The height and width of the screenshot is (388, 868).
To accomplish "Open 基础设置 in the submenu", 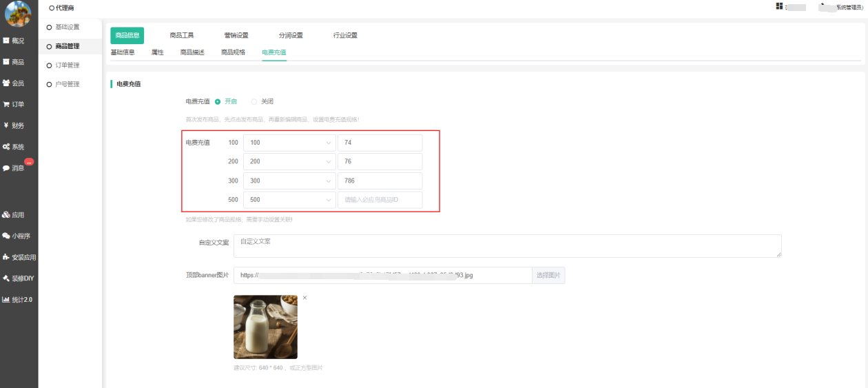I will click(50, 27).
